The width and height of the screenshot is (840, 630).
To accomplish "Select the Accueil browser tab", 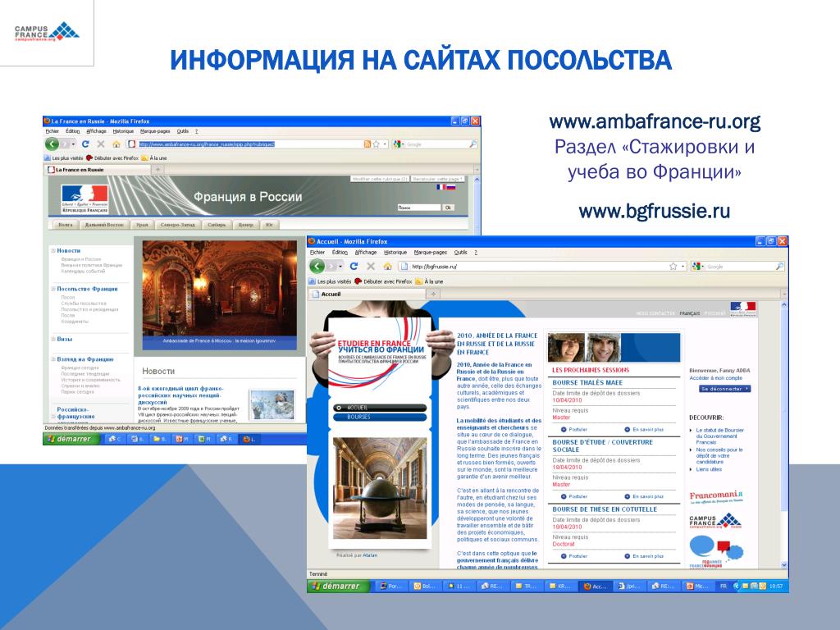I will (x=367, y=294).
